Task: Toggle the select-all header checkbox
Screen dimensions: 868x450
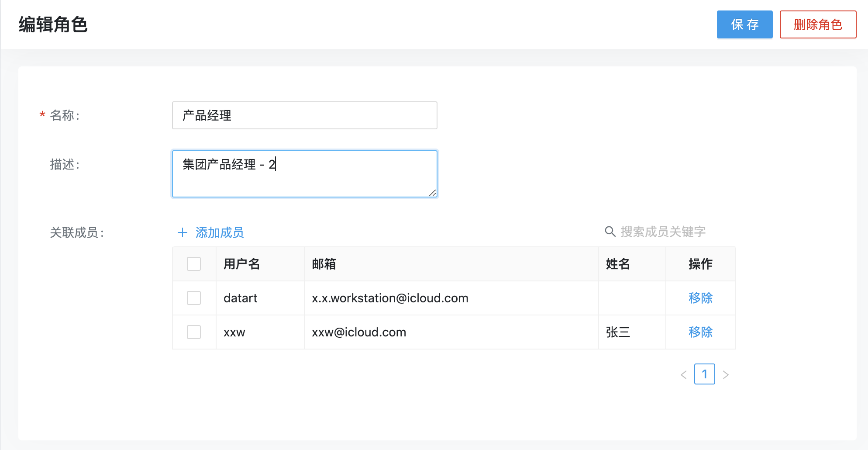Action: [194, 264]
